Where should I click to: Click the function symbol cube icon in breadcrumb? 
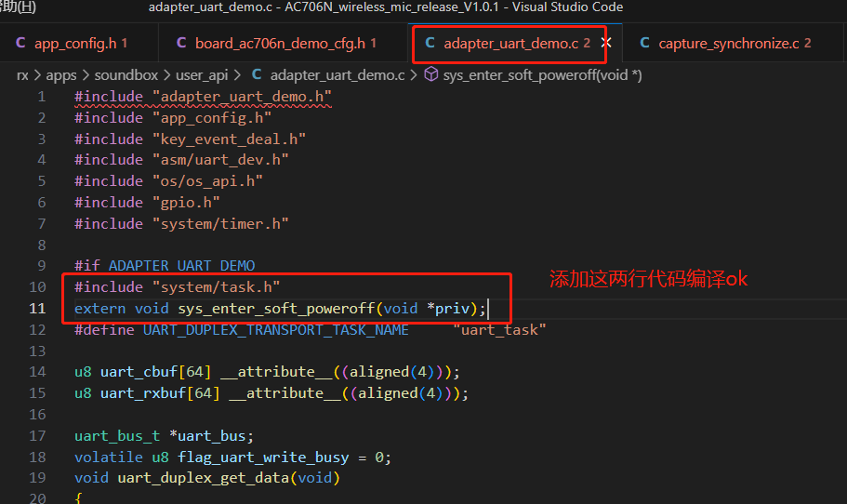431,74
